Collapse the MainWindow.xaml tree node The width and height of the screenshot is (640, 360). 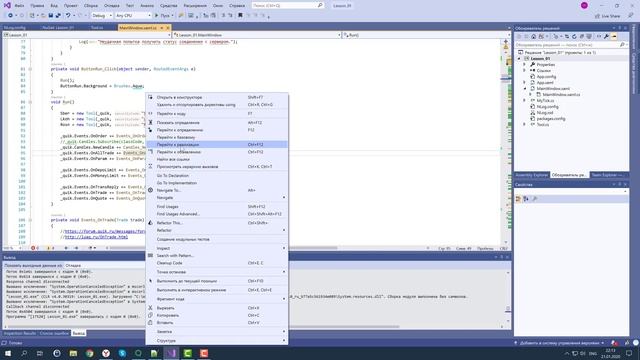[x=525, y=89]
